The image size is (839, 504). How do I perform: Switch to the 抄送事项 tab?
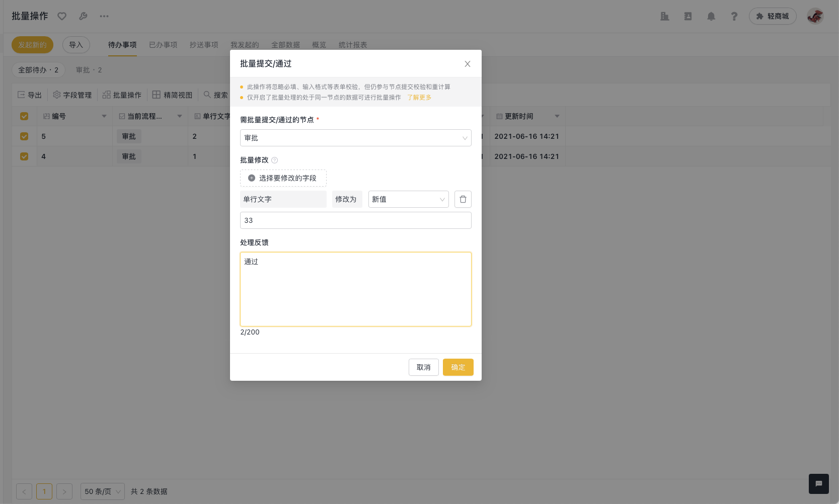(x=204, y=45)
